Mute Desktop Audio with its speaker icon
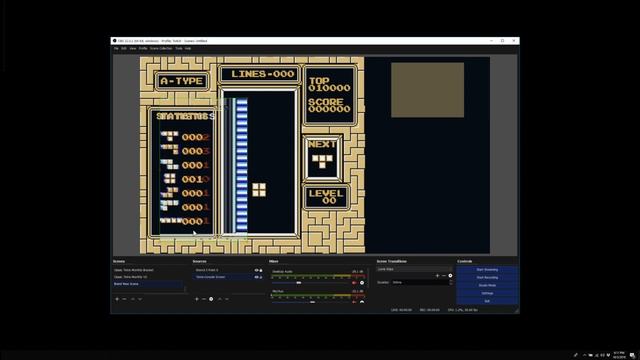This screenshot has width=640, height=360. pos(354,282)
